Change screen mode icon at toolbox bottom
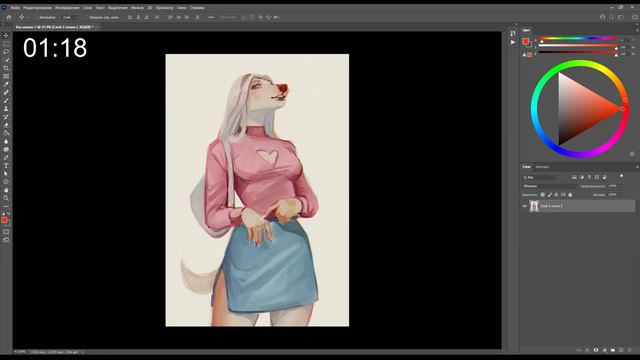Screen dimensions: 640x360 6,240
